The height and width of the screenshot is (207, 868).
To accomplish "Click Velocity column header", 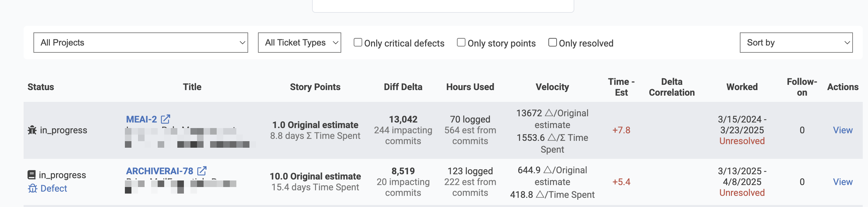I will click(x=552, y=87).
